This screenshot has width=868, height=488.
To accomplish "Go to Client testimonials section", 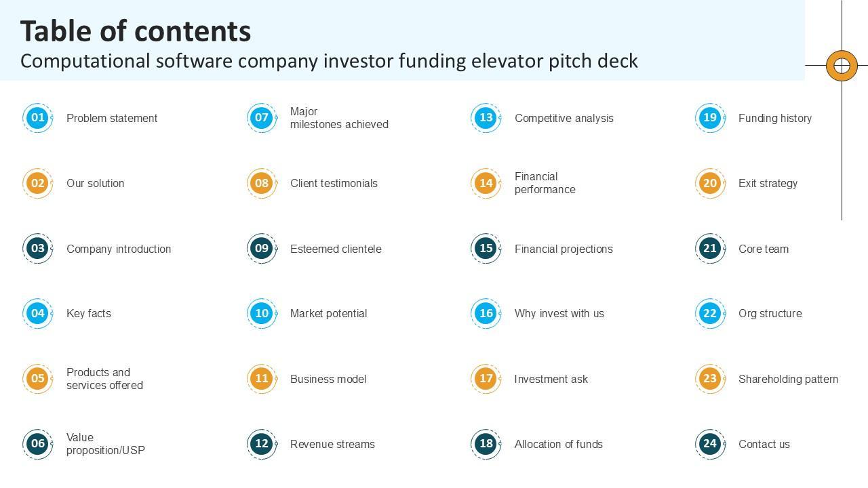I will pyautogui.click(x=334, y=183).
